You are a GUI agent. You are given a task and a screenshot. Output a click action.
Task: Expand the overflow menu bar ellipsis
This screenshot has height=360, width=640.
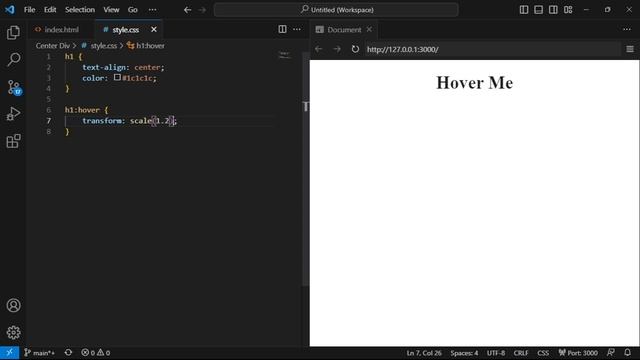tap(152, 9)
